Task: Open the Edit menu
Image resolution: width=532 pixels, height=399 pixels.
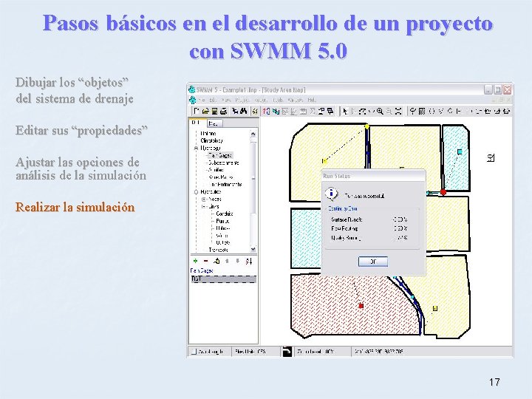Action: coord(213,100)
